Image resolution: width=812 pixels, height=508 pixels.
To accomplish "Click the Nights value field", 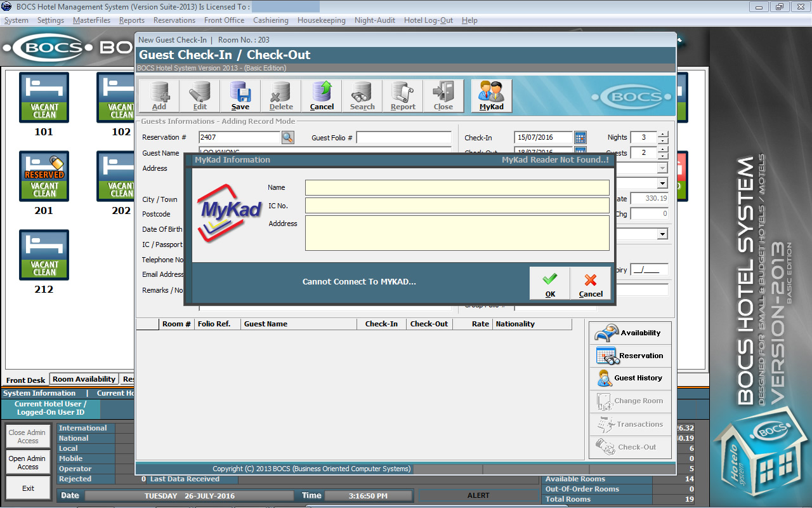I will 643,137.
